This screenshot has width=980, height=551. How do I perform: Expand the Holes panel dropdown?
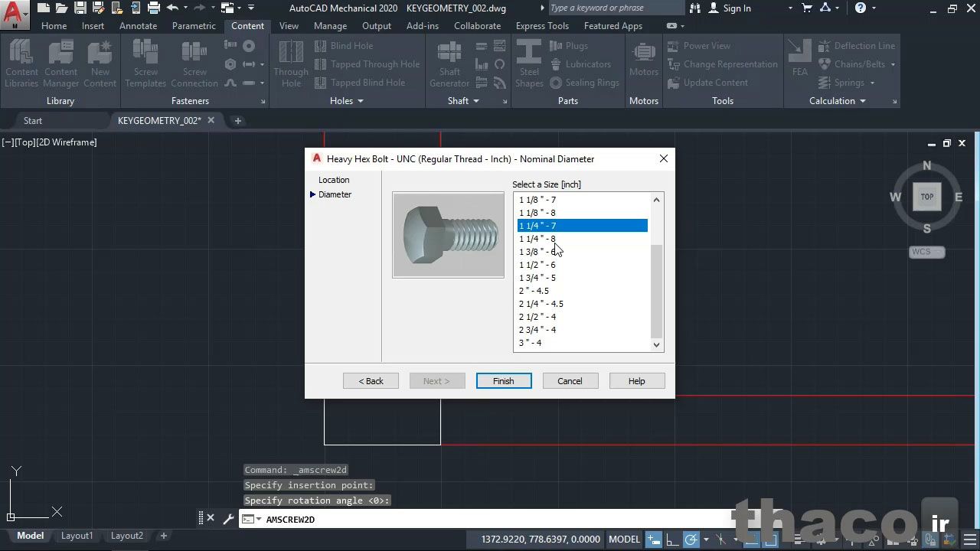(360, 101)
